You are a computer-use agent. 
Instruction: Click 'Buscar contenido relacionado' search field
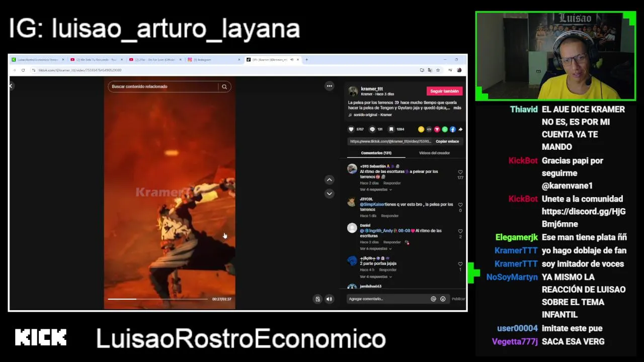point(165,86)
